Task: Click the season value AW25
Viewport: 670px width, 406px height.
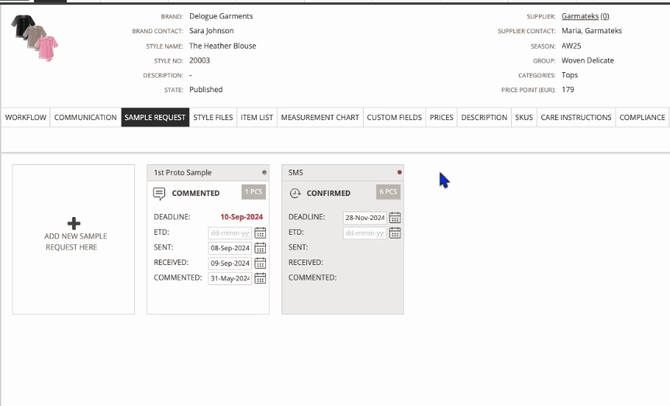Action: [571, 46]
